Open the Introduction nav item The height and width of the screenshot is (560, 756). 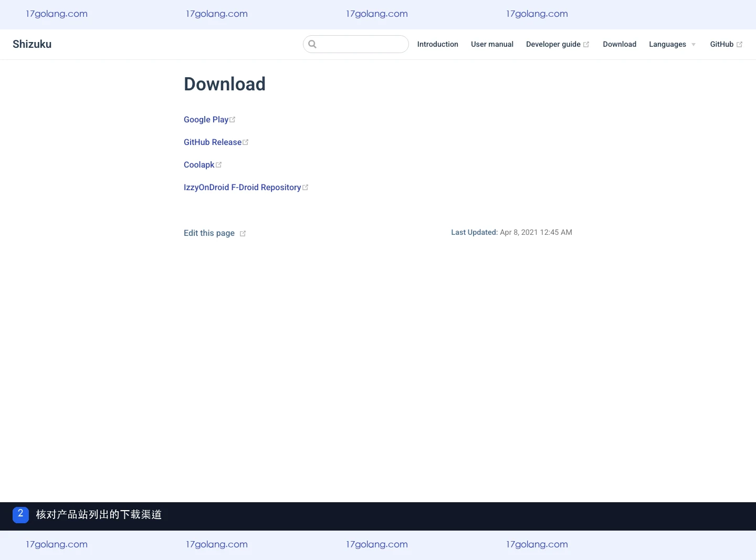438,44
